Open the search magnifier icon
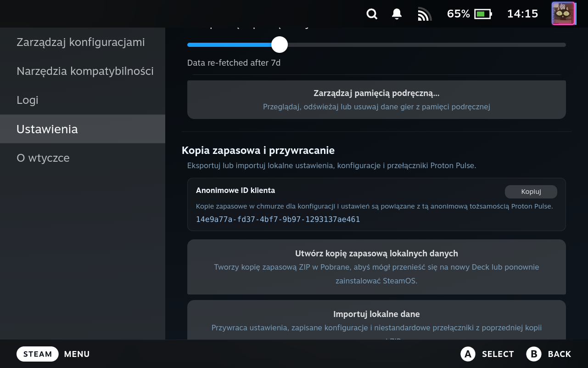This screenshot has width=588, height=368. [x=372, y=14]
